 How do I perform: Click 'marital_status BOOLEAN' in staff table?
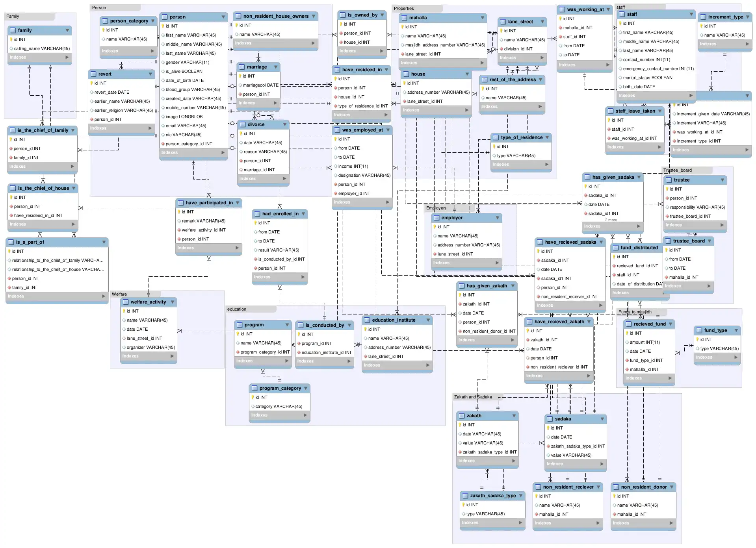[x=648, y=78]
